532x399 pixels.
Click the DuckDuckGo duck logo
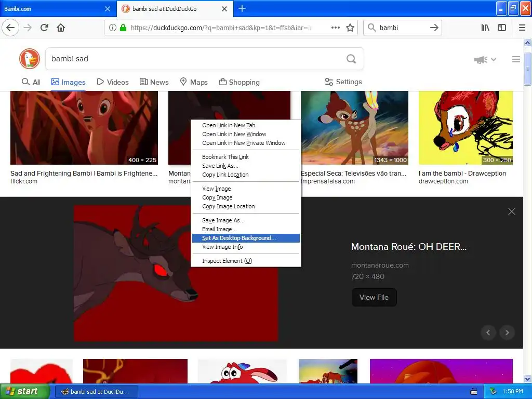click(30, 59)
